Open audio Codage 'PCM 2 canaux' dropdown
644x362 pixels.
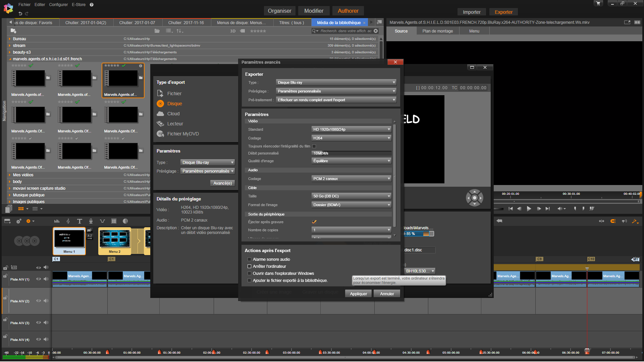(352, 179)
